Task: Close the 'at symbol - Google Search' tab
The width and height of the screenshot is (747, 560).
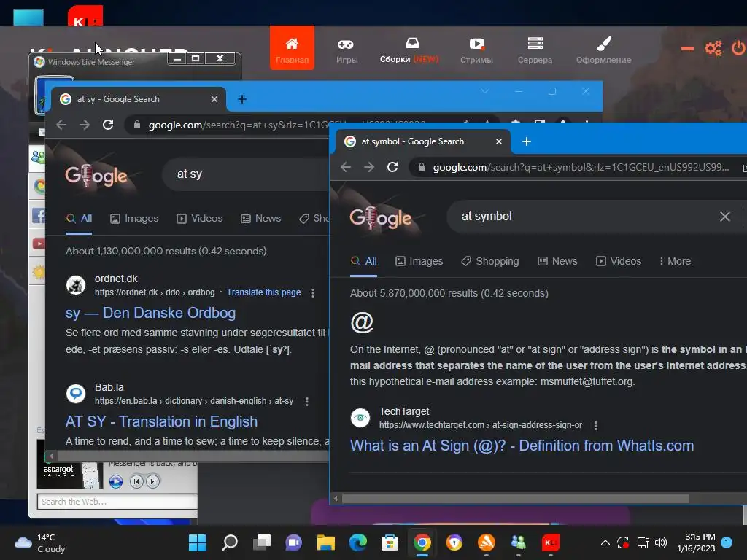Action: (499, 141)
